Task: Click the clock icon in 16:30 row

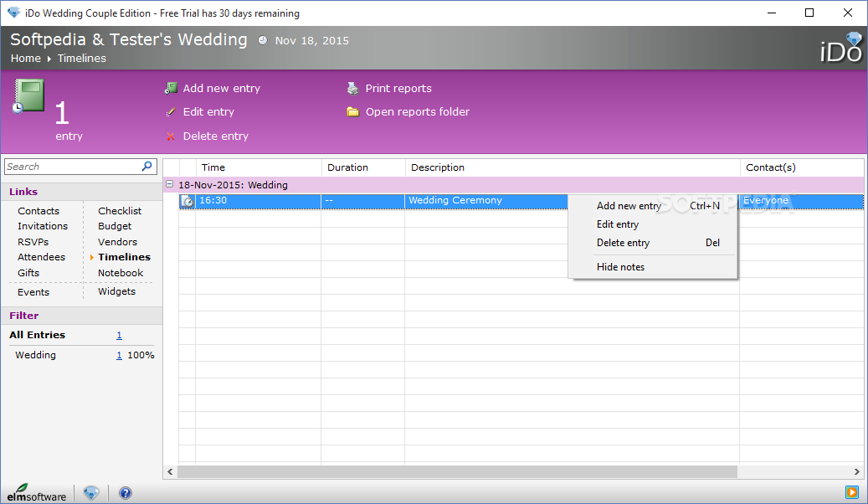Action: tap(187, 201)
